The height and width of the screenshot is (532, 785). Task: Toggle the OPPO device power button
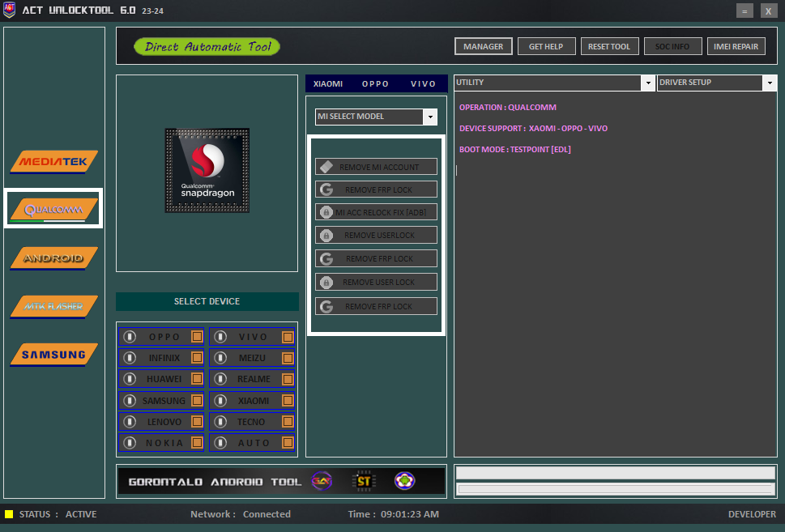[130, 337]
